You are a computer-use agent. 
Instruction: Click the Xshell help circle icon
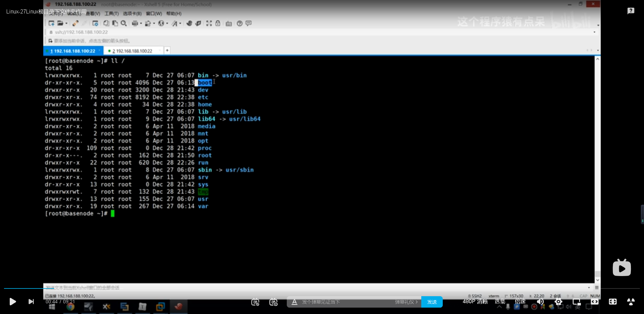[239, 23]
